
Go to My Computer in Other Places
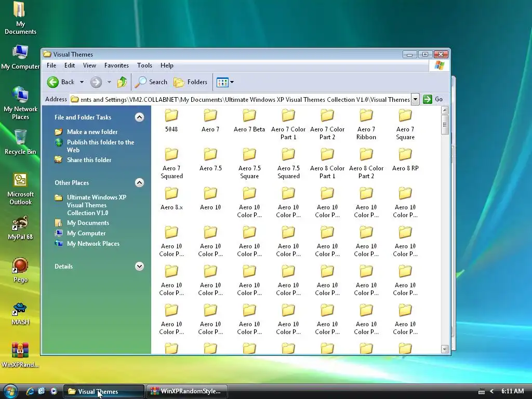[x=86, y=233]
